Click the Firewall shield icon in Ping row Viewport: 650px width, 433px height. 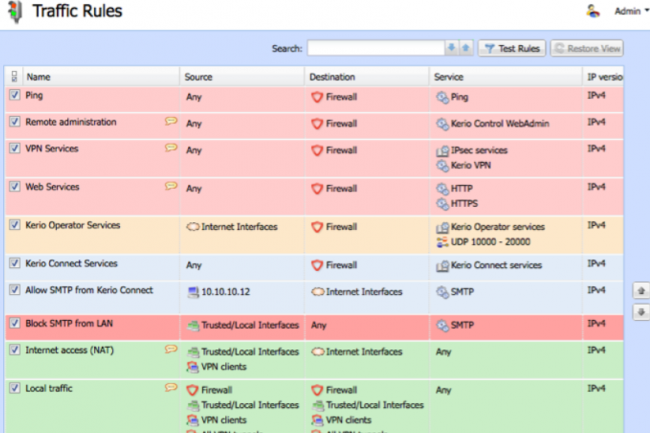(x=317, y=98)
